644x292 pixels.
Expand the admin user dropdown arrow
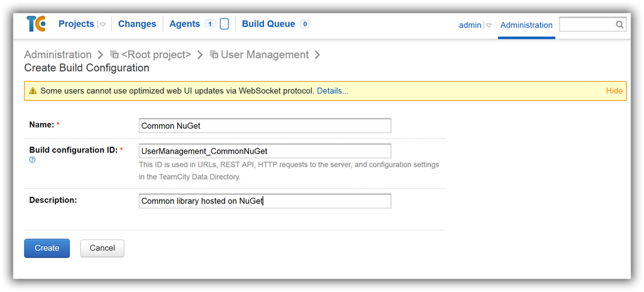click(x=489, y=25)
